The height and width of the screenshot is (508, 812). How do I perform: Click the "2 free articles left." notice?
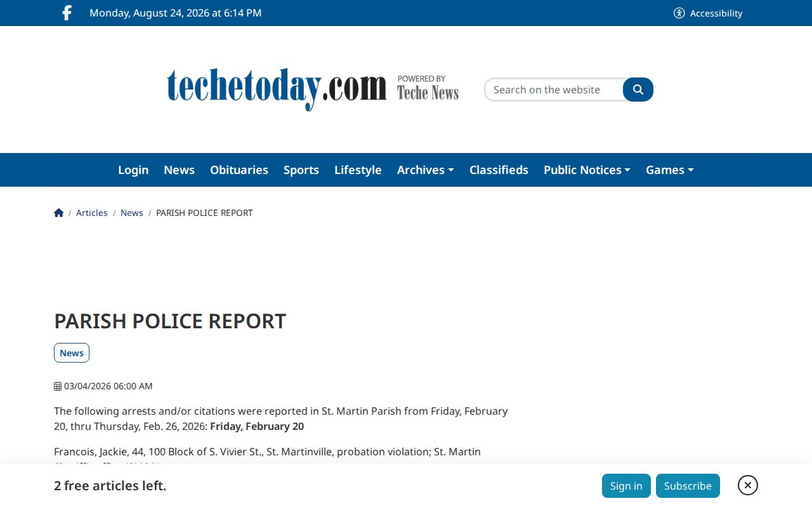tap(110, 486)
